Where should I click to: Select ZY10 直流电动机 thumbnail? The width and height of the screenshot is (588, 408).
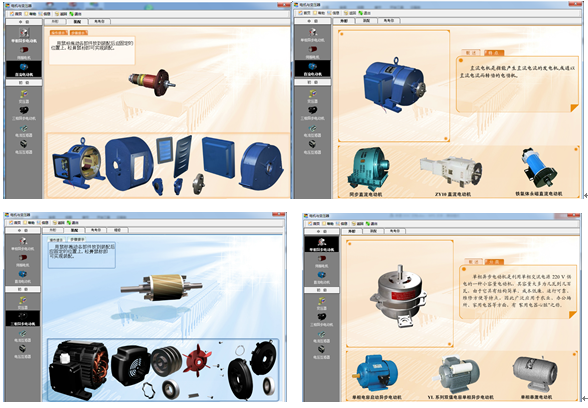click(x=452, y=171)
